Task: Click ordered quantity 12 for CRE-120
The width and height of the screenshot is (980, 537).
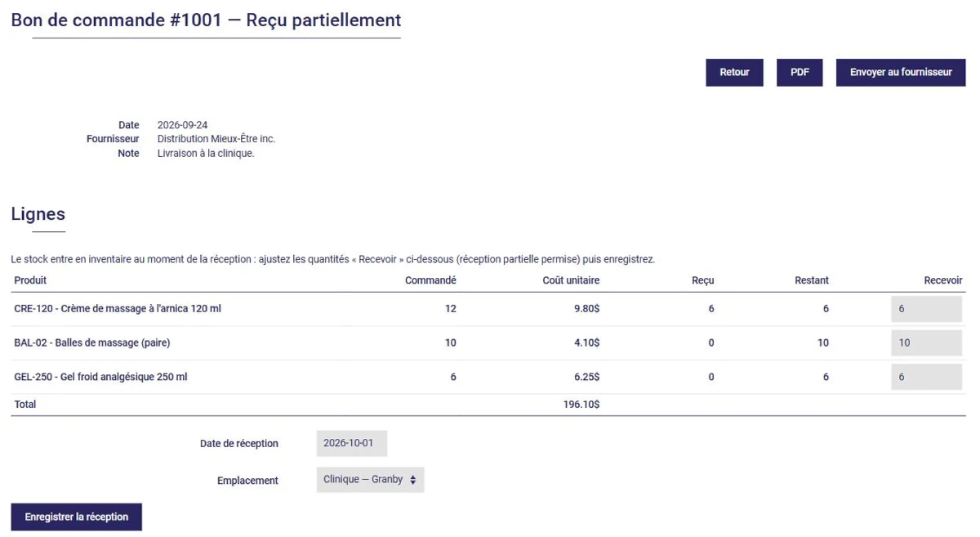Action: [451, 309]
